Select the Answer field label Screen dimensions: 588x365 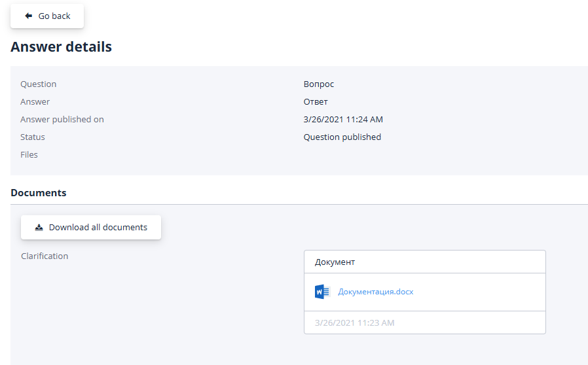[35, 102]
